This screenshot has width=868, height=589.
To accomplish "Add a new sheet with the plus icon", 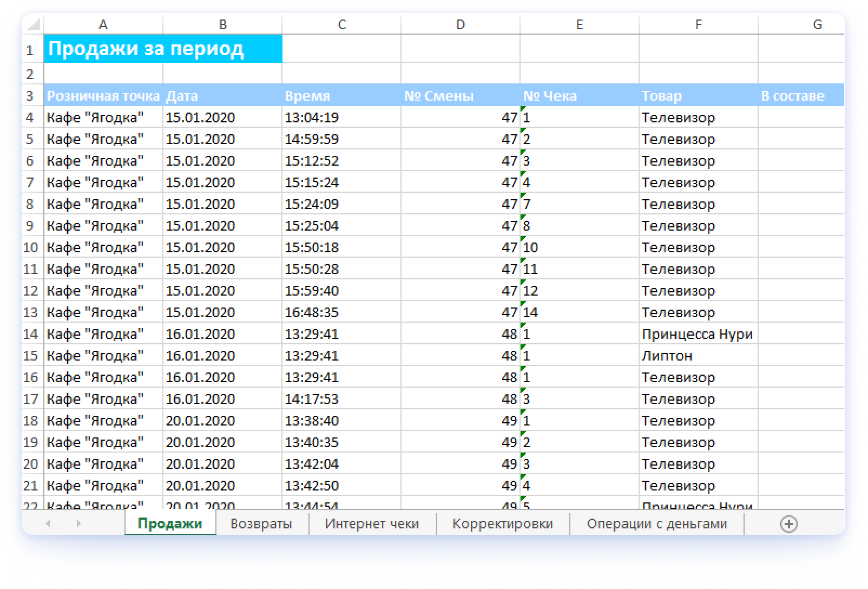I will point(788,523).
